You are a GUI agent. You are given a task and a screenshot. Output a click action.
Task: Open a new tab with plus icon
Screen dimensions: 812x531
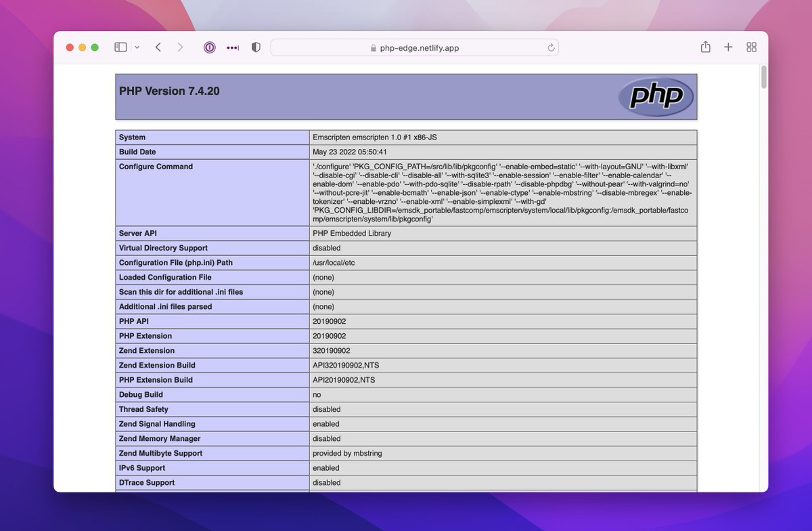728,47
